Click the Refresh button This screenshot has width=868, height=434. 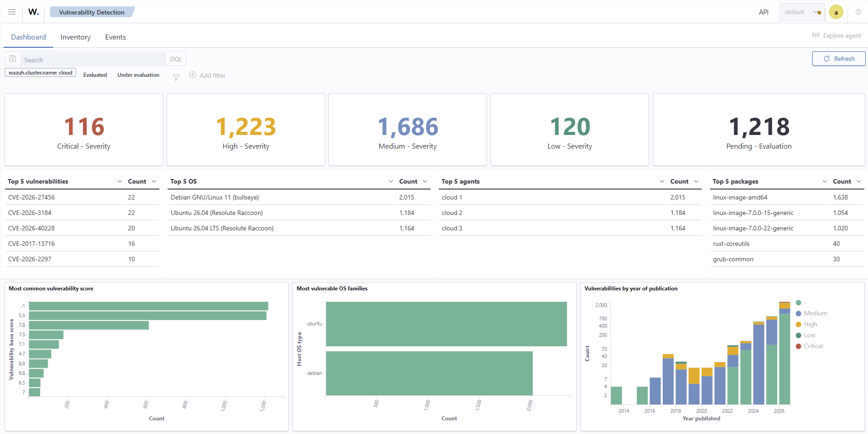(838, 59)
